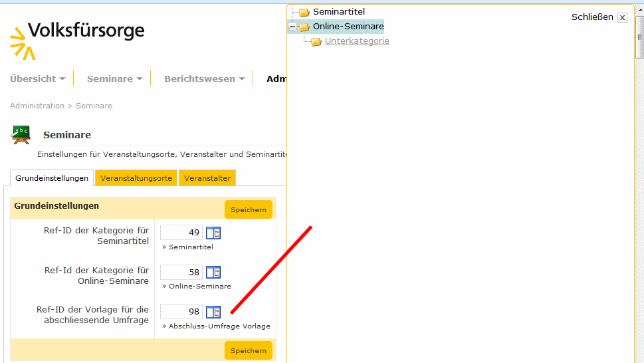This screenshot has height=363, width=644.
Task: Switch to the Veranstaltungsorte tab
Action: pyautogui.click(x=136, y=178)
